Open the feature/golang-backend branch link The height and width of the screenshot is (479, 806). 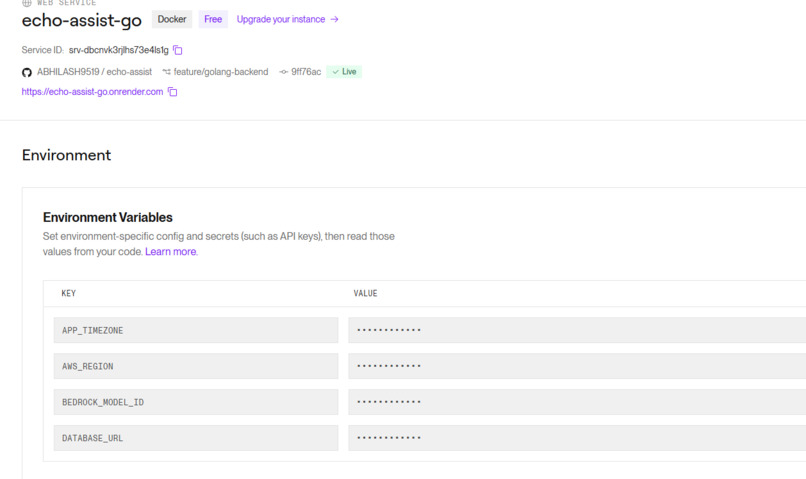(x=221, y=72)
